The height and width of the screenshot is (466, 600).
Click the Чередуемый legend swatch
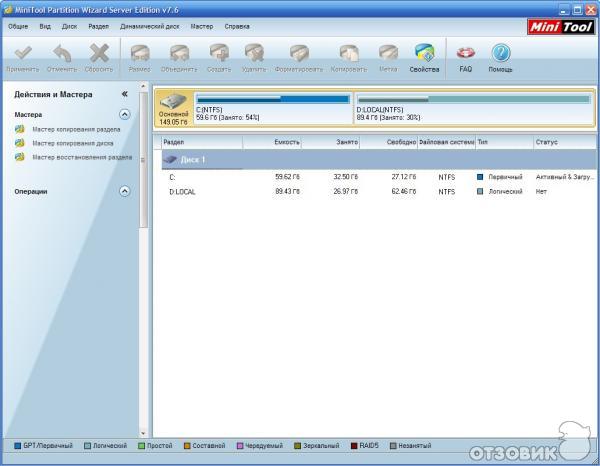pos(240,446)
